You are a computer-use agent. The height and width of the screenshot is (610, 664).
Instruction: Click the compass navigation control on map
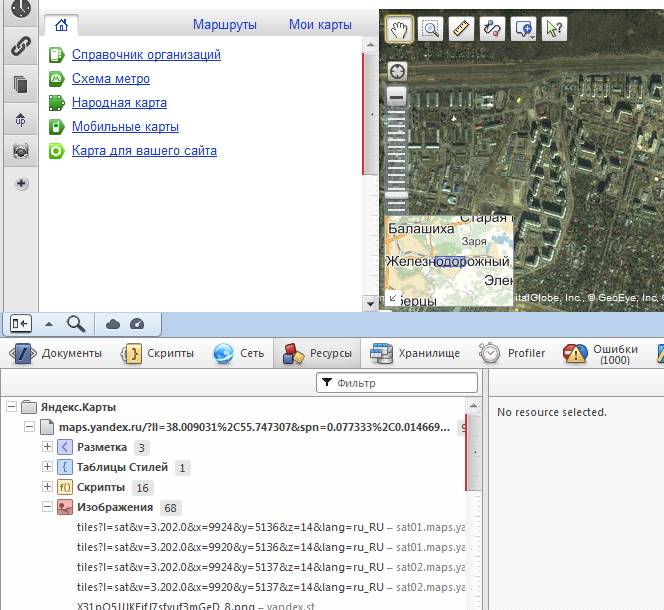[x=397, y=71]
